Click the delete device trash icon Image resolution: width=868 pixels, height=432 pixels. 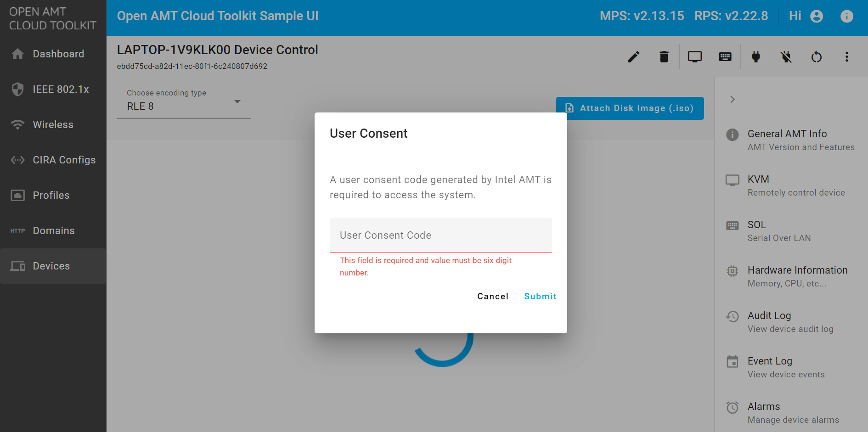(x=664, y=56)
